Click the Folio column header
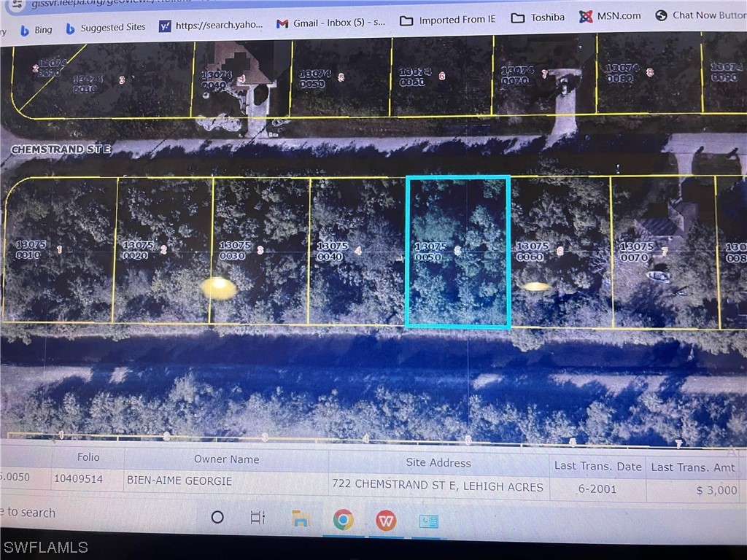The image size is (747, 560). pos(88,458)
